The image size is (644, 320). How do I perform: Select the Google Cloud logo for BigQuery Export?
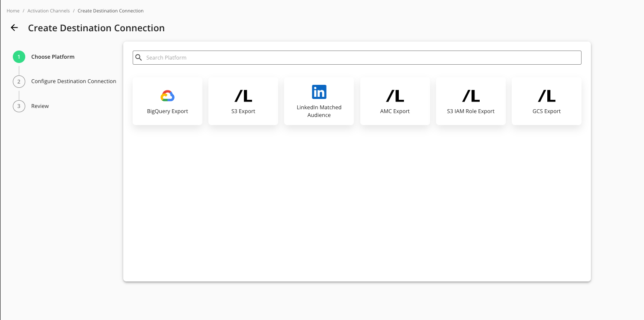[167, 96]
